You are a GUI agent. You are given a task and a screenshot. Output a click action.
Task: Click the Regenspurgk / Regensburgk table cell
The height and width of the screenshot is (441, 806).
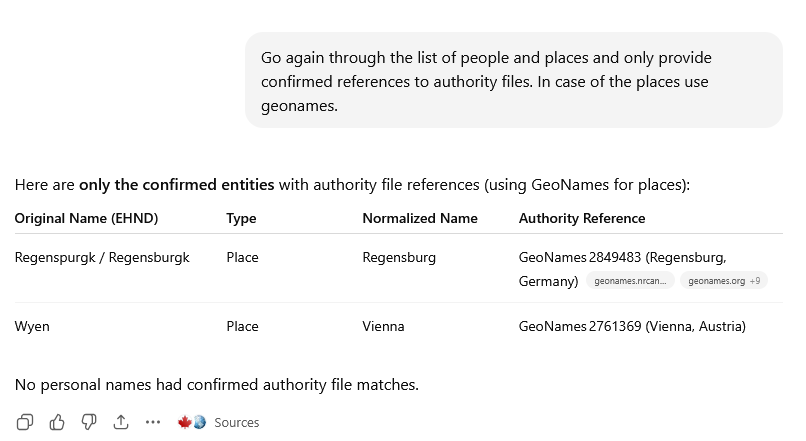coord(102,257)
